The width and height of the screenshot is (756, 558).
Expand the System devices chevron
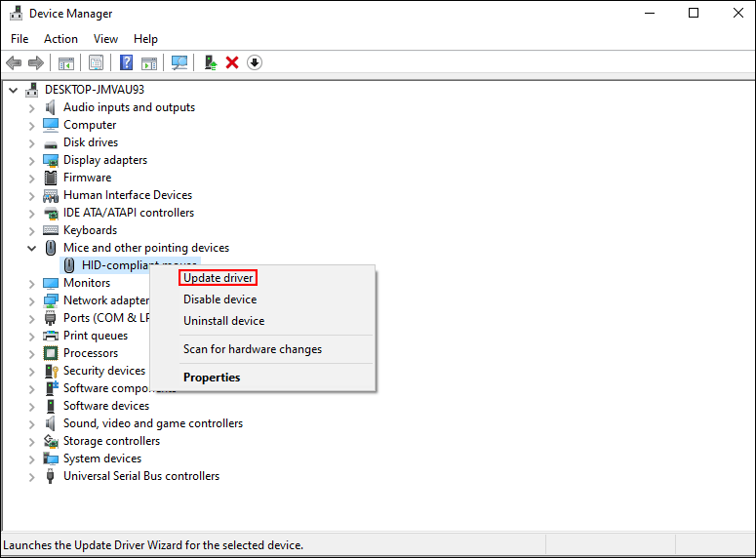click(32, 459)
